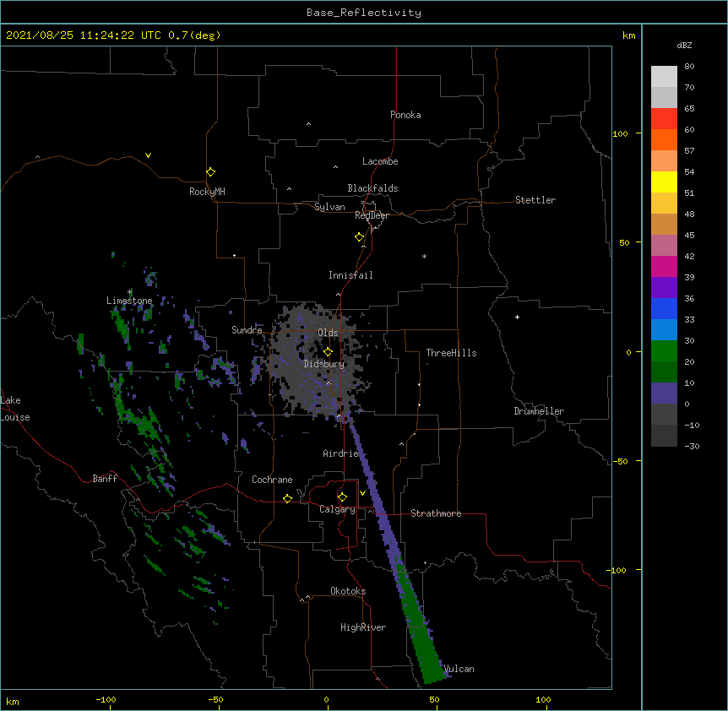Click the yellow V marker east of Calgary
This screenshot has width=728, height=711.
(x=362, y=492)
